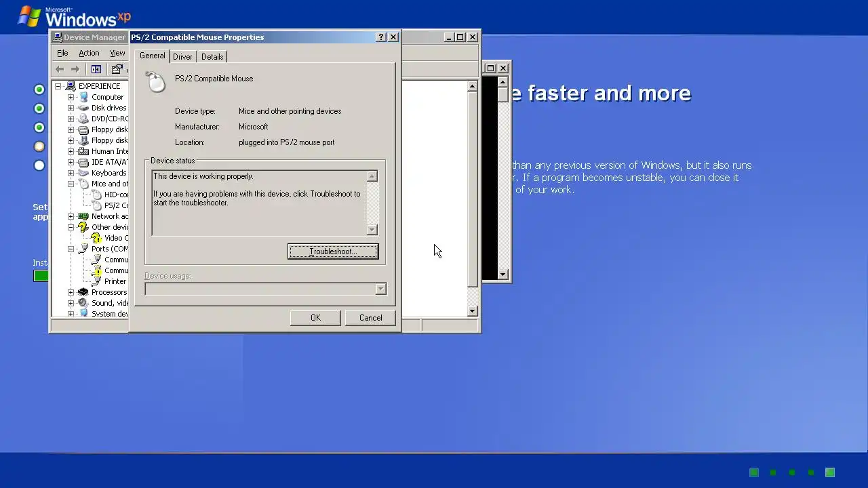Select Disk drives in the device tree
This screenshot has height=488, width=868.
(109, 108)
